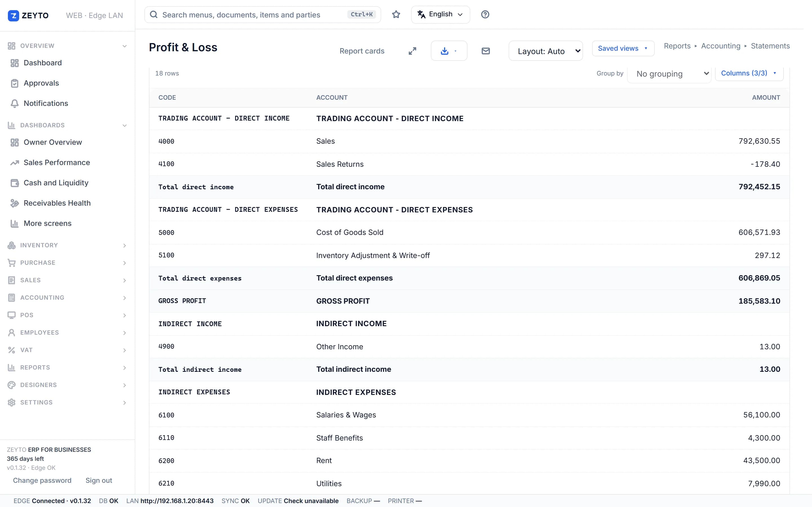The image size is (812, 507).
Task: Open Columns (3/3) chooser
Action: tap(749, 73)
